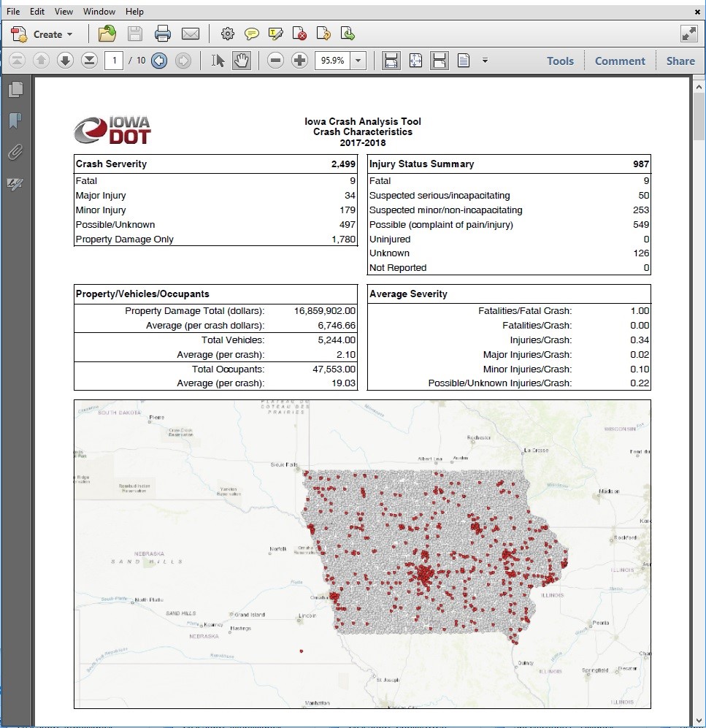The width and height of the screenshot is (706, 728).
Task: Click the Open file folder icon
Action: (x=107, y=34)
